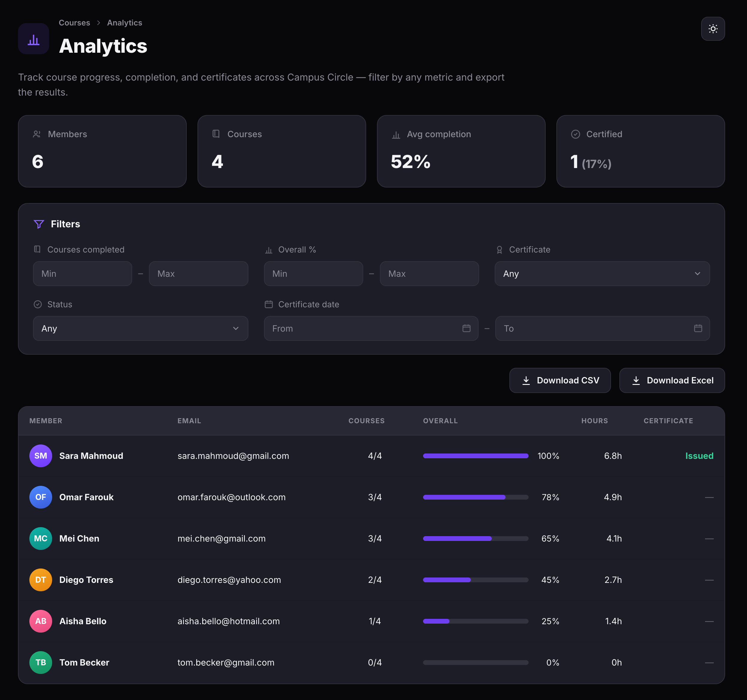The width and height of the screenshot is (747, 700).
Task: Open the Status filter dropdown
Action: pos(141,328)
